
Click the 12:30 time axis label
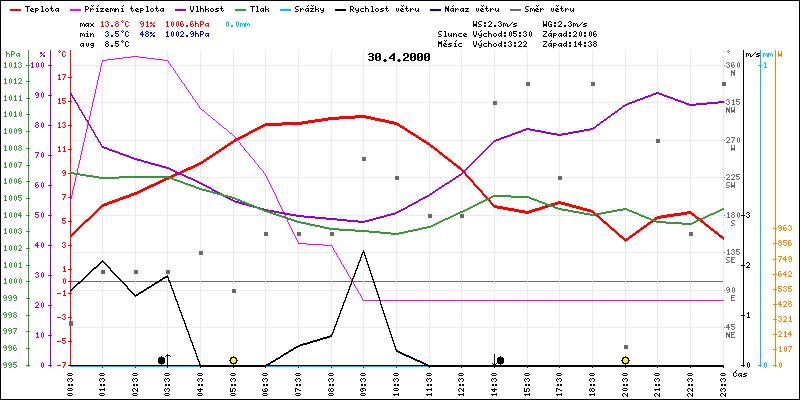click(462, 382)
